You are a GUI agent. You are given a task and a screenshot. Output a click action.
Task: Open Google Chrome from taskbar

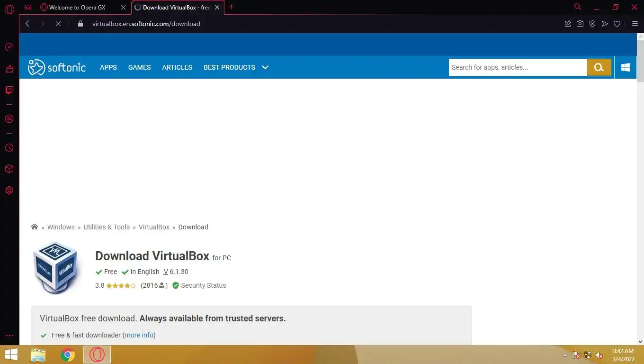68,355
